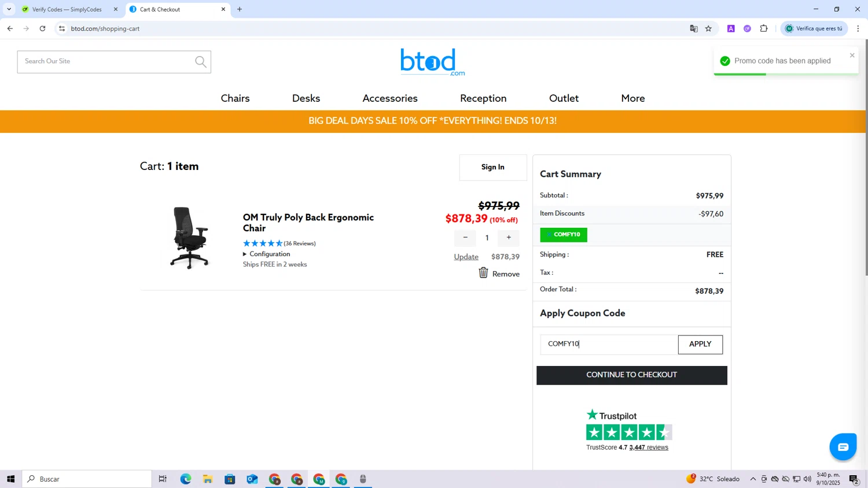Screen dimensions: 868x488
Task: Show hidden system tray icons
Action: 753,479
